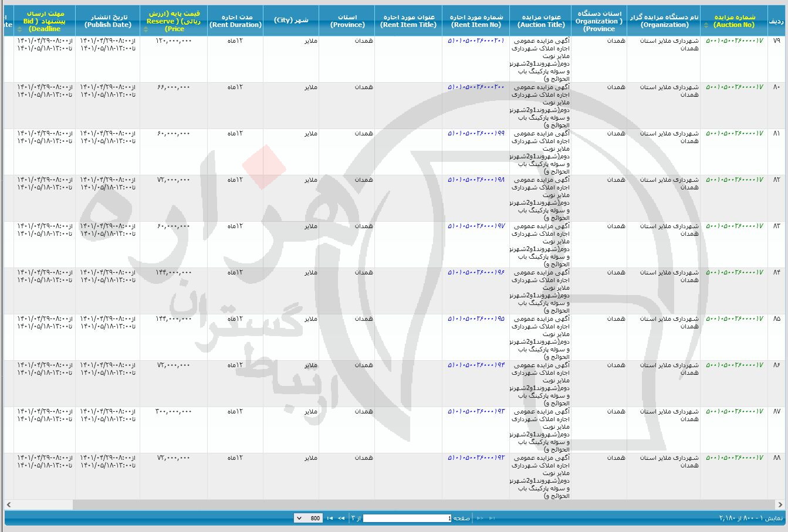Screen dimensions: 788x532
Task: Open rent item number ending in 196
Action: click(476, 272)
